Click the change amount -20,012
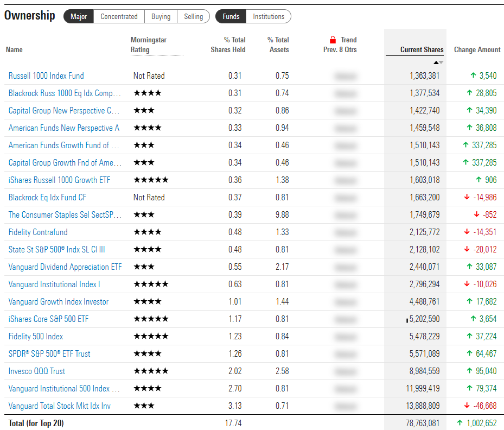Viewport: 504px width, 430px height. 484,250
